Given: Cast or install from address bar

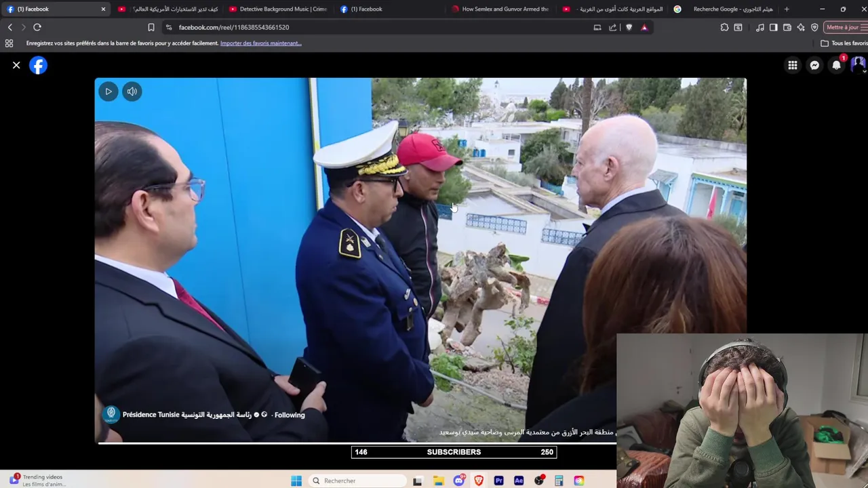Looking at the screenshot, I should pos(597,27).
